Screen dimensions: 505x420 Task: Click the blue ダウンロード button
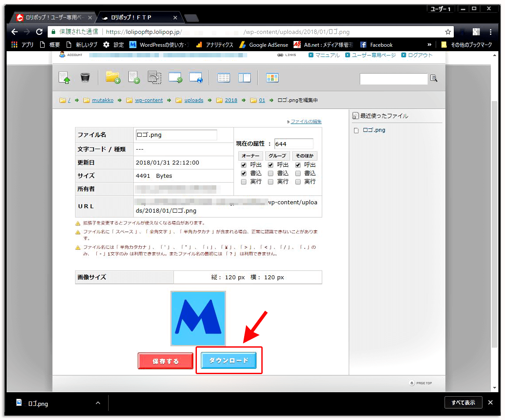coord(229,360)
